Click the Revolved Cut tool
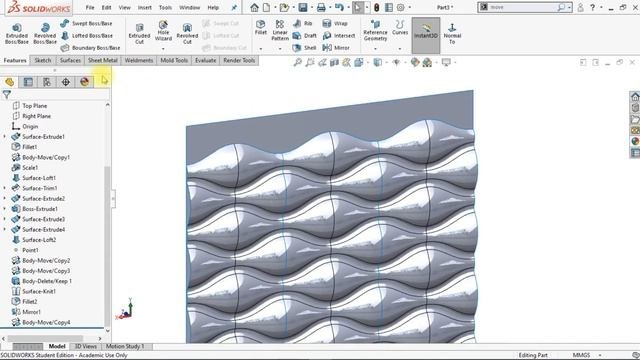This screenshot has height=360, width=640. pyautogui.click(x=187, y=33)
